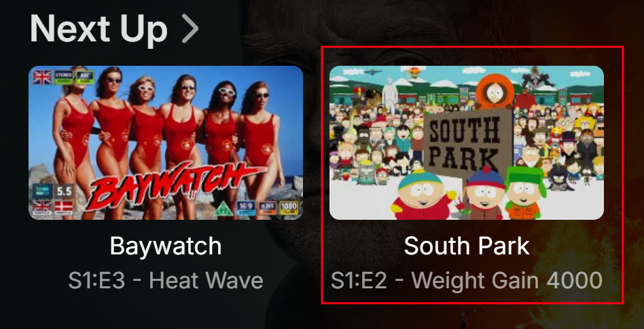Viewport: 644px width, 329px height.
Task: Click the 16:9 aspect ratio badge
Action: pos(247,208)
